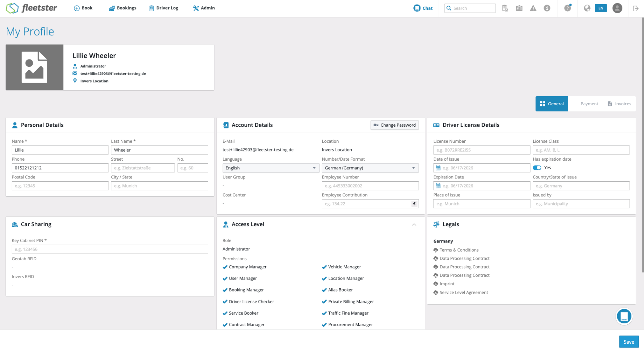Image resolution: width=644 pixels, height=353 pixels.
Task: Open the Chat panel in header
Action: click(x=423, y=8)
